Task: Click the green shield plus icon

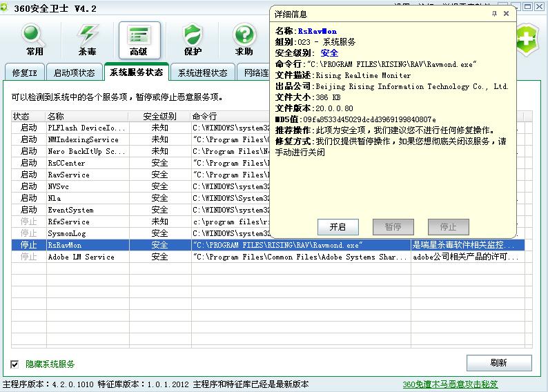Action: click(x=527, y=40)
